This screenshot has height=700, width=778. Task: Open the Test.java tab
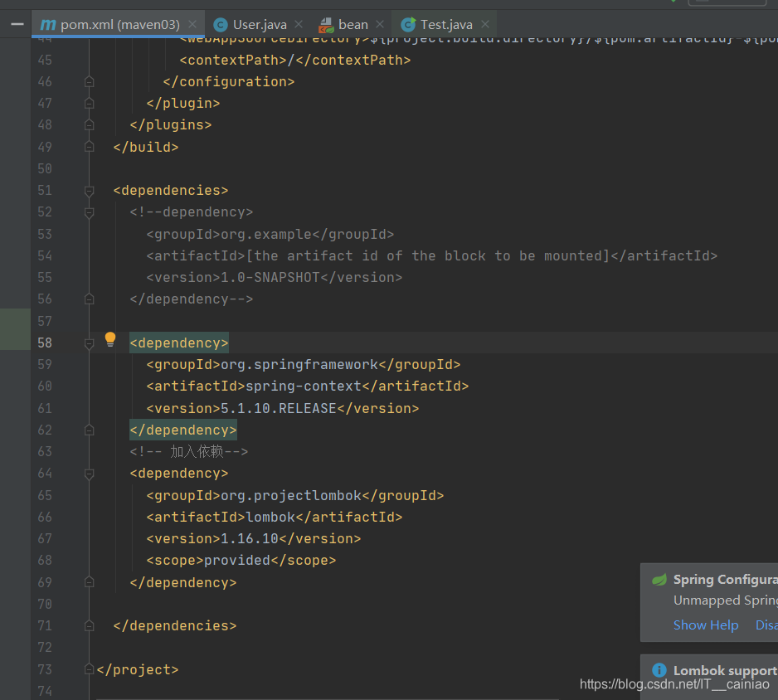[x=445, y=24]
